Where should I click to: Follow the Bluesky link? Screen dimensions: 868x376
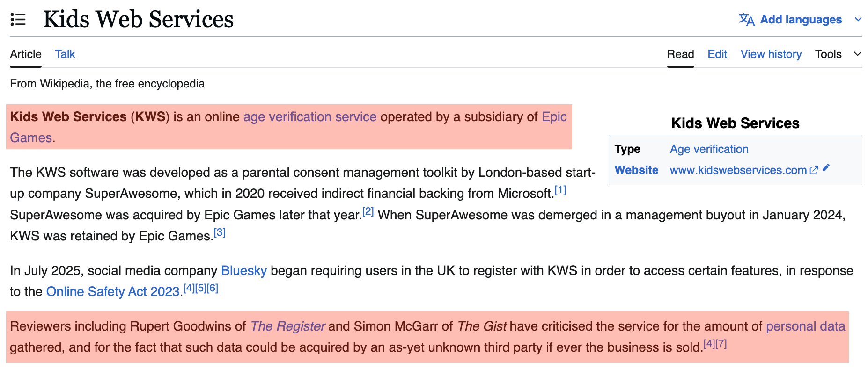pyautogui.click(x=243, y=271)
